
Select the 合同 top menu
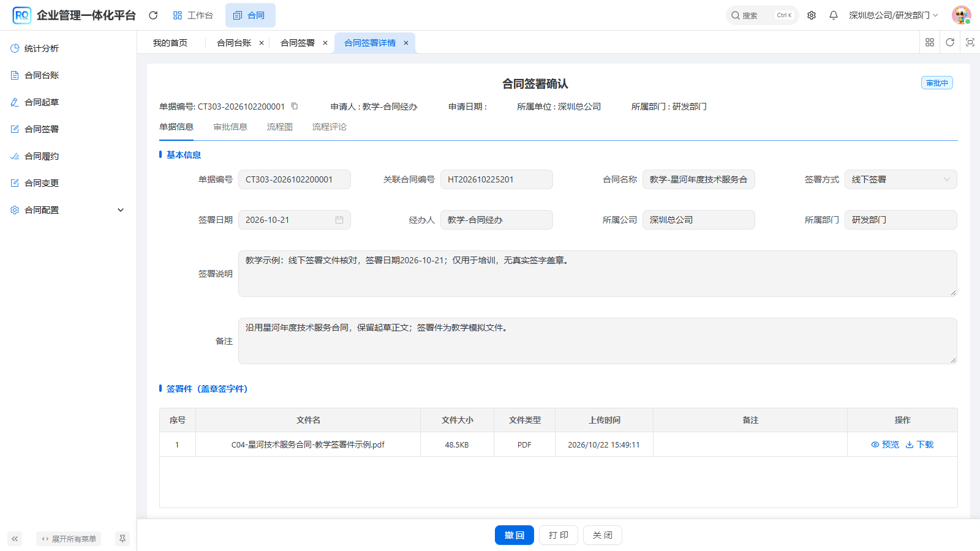pyautogui.click(x=250, y=15)
